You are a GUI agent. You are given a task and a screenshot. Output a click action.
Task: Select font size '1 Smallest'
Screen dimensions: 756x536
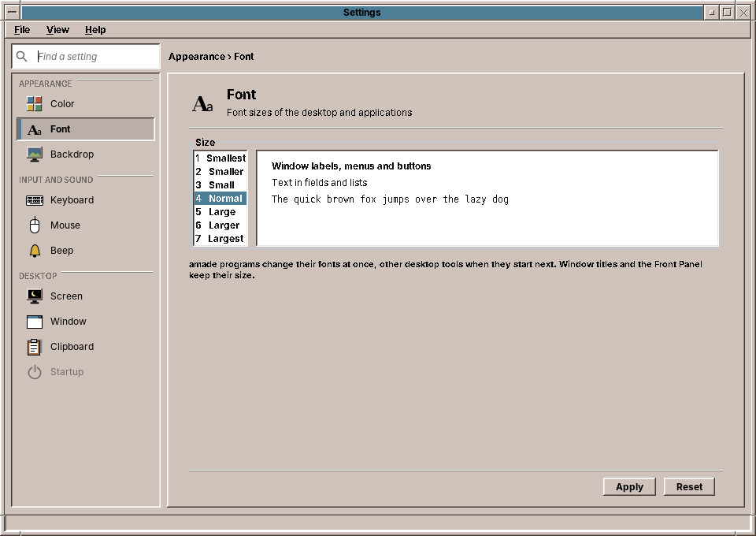[x=220, y=158]
